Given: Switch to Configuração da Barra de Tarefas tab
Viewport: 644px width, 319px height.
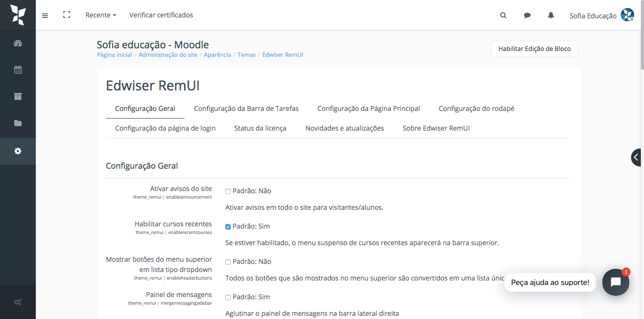Looking at the screenshot, I should click(246, 109).
